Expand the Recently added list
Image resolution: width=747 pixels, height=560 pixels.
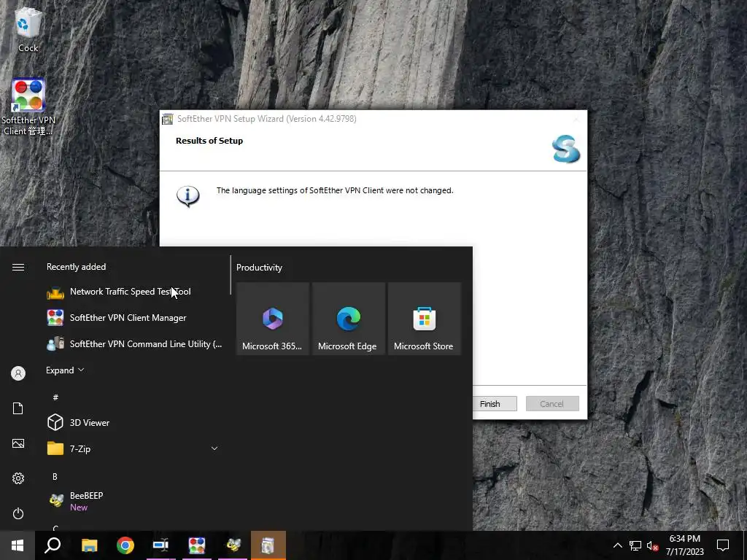tap(65, 370)
